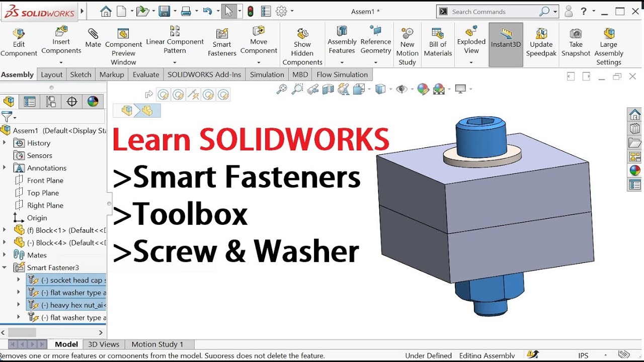Toggle the Instant3D button

click(x=506, y=44)
